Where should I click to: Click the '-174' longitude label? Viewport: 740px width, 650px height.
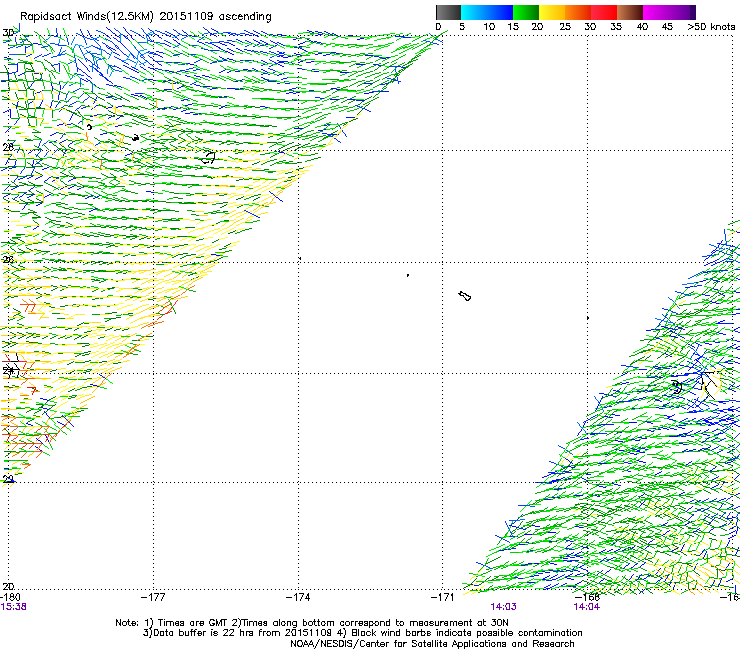coord(298,597)
